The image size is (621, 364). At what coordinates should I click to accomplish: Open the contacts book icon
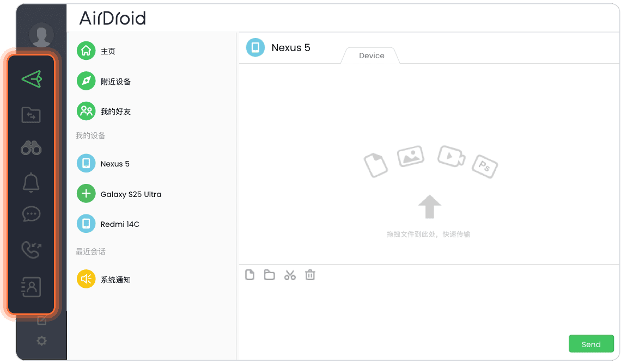31,287
